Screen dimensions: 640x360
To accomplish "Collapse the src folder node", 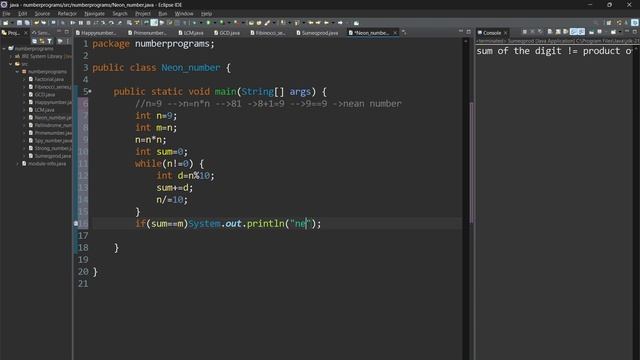I will pyautogui.click(x=11, y=64).
